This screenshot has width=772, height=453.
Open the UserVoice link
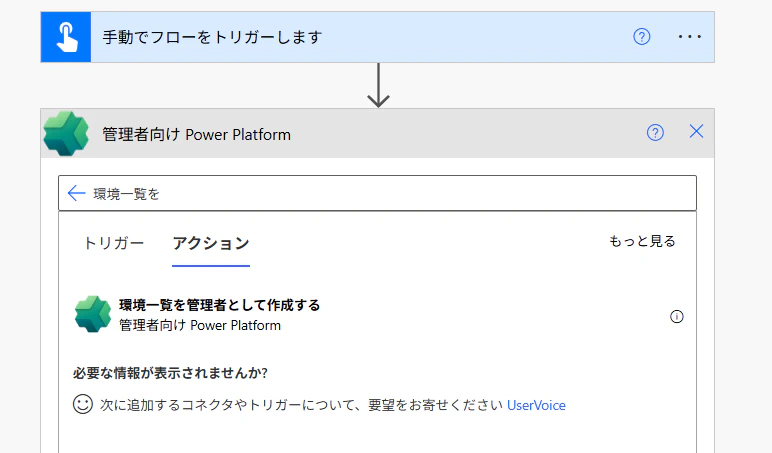point(536,405)
